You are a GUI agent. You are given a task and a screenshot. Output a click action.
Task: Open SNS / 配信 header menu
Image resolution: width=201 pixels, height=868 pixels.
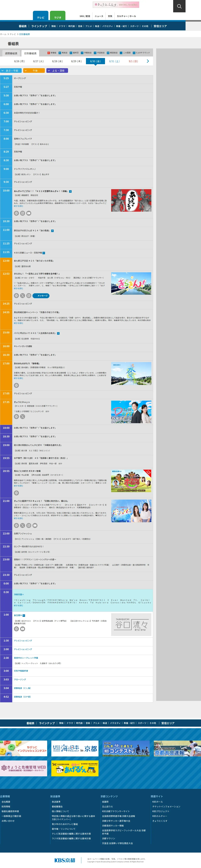pyautogui.click(x=85, y=16)
